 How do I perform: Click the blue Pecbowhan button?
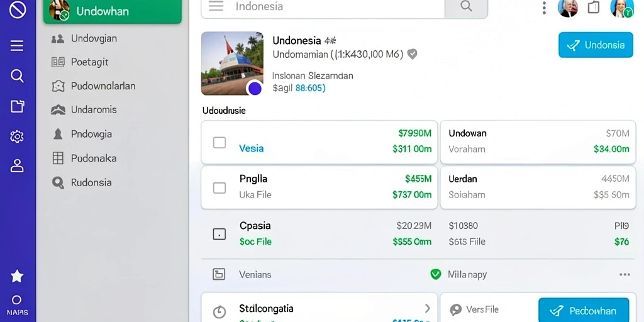point(584,310)
